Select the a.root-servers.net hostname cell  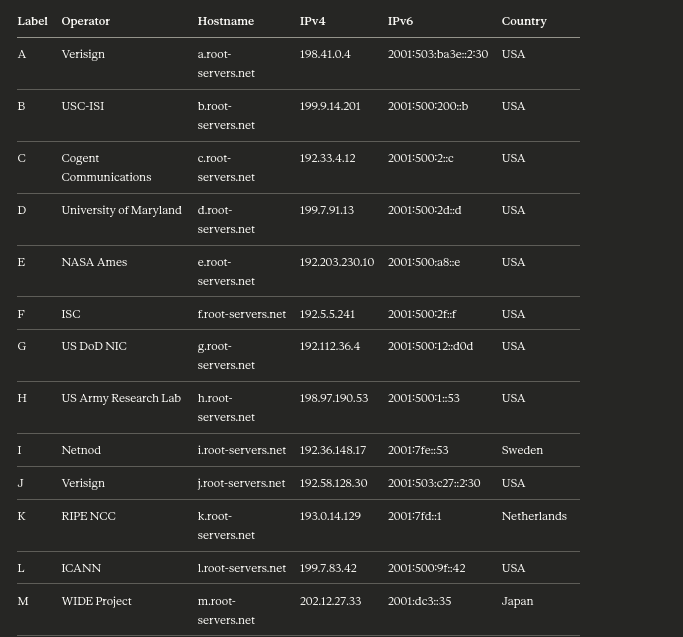coord(226,64)
